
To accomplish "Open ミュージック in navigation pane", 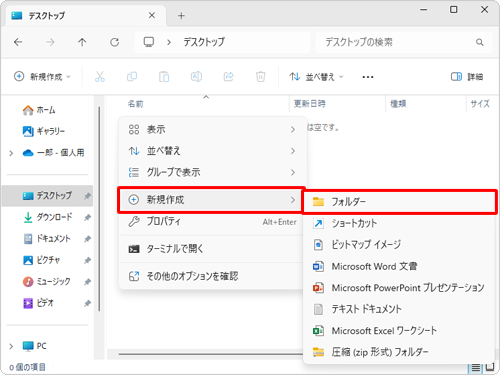I will tap(47, 282).
